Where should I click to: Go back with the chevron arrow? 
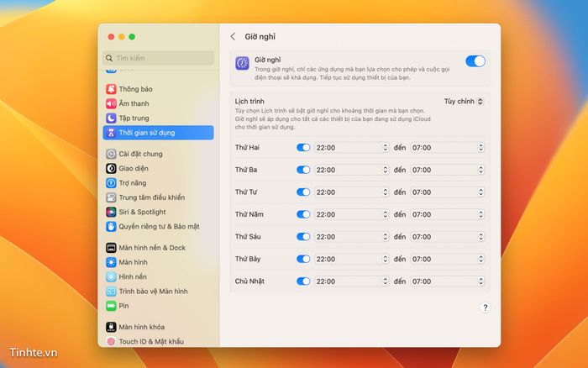point(233,36)
